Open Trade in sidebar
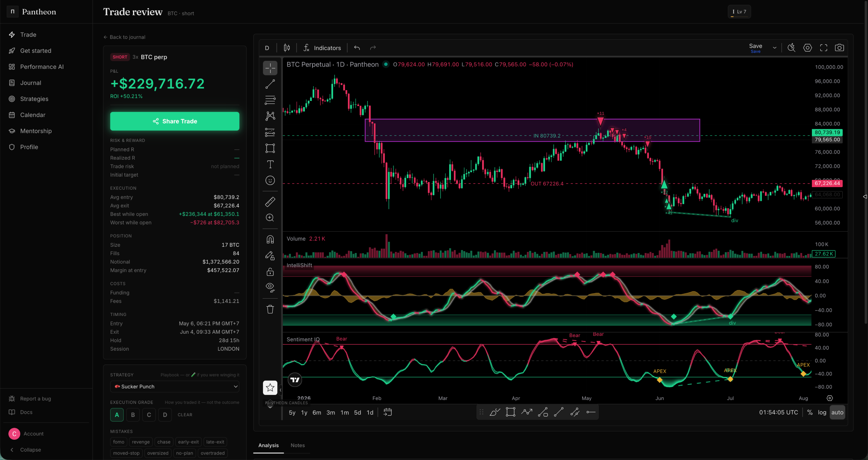The image size is (868, 460). click(46, 35)
